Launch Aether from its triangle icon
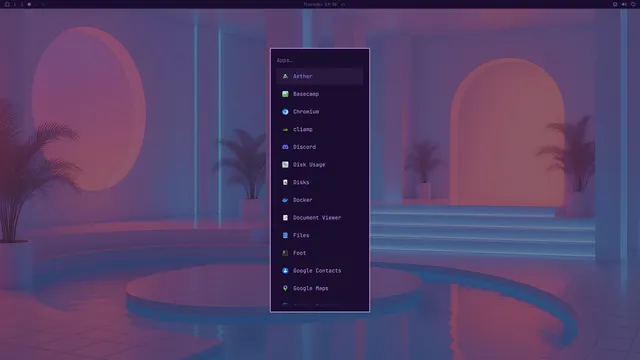 [285, 76]
